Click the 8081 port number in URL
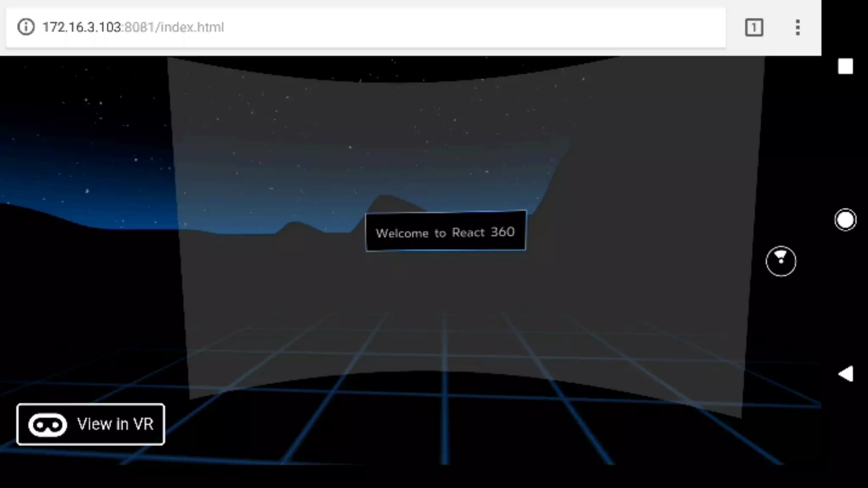 (139, 28)
